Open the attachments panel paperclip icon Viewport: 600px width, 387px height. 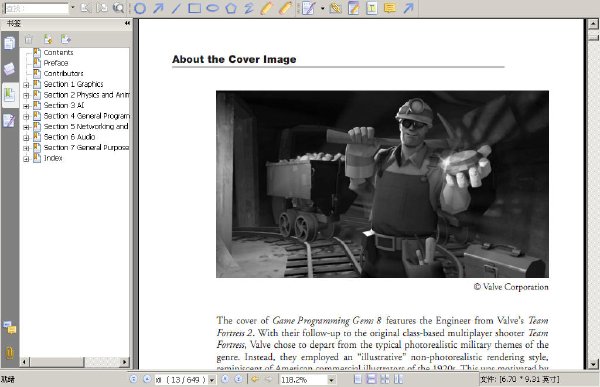[x=10, y=353]
